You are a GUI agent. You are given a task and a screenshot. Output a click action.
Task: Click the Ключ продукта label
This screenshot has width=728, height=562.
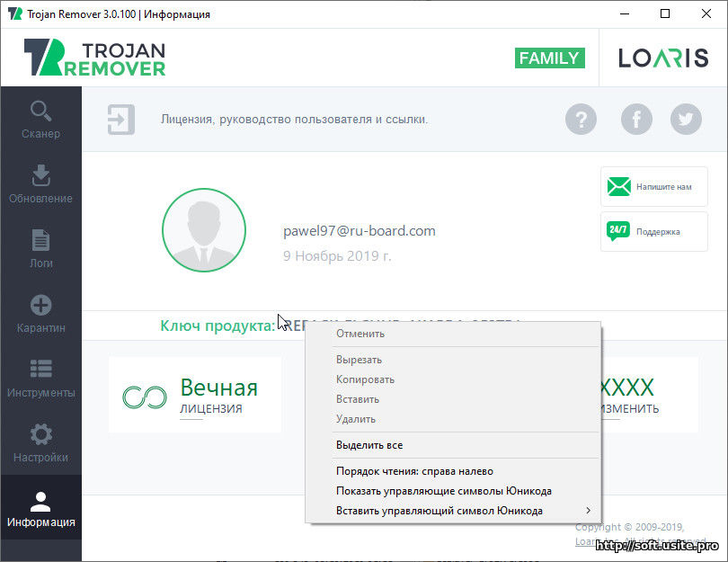pos(218,326)
